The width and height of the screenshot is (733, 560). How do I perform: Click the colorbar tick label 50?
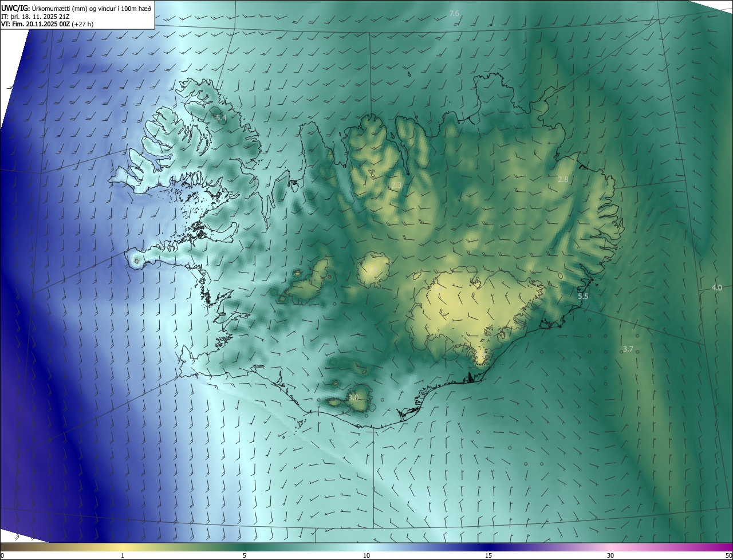click(x=728, y=556)
